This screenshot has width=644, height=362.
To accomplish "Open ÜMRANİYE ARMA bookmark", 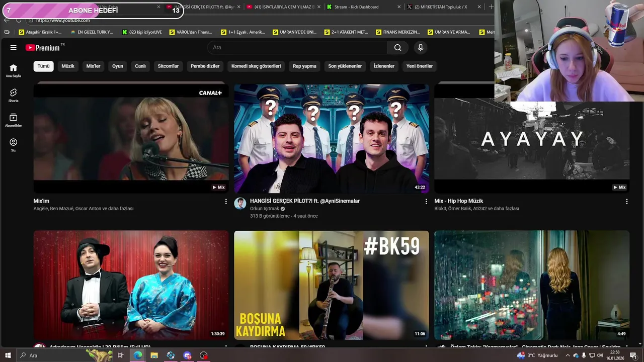I will pos(449,32).
